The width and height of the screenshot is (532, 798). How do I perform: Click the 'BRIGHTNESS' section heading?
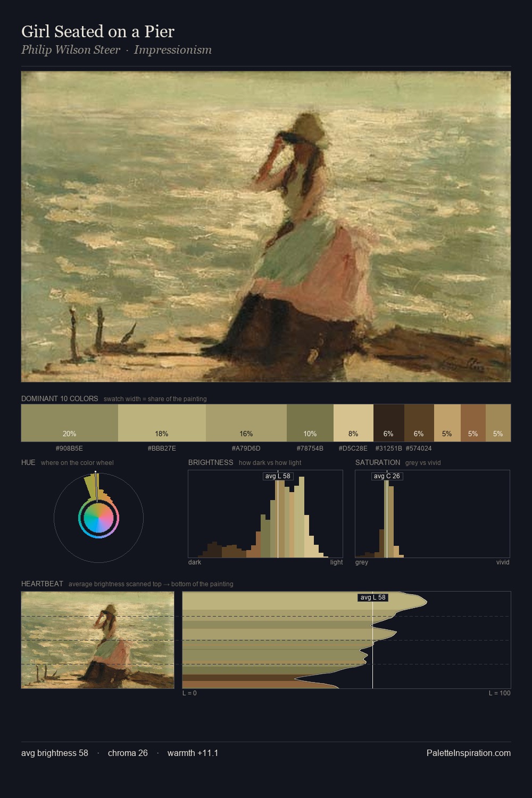[211, 462]
